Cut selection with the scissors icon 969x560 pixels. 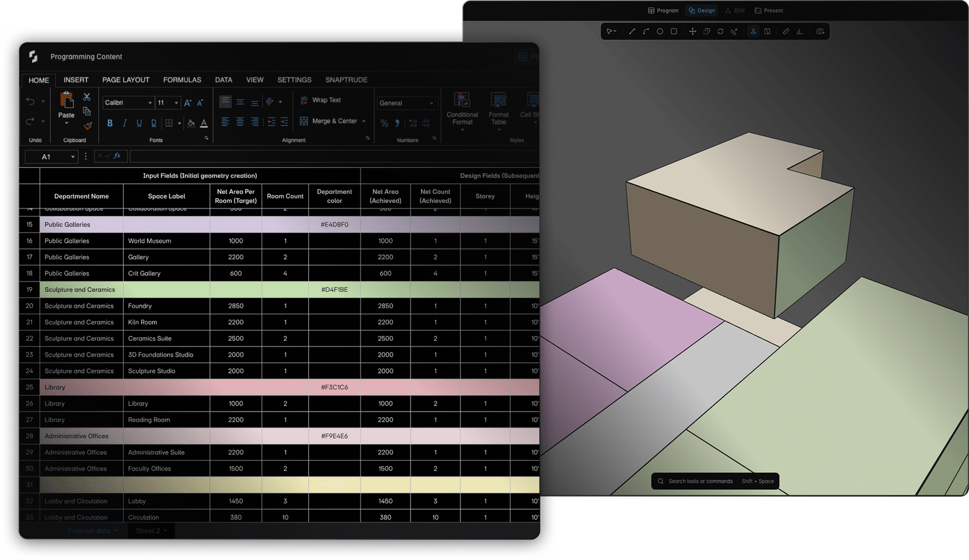[87, 97]
